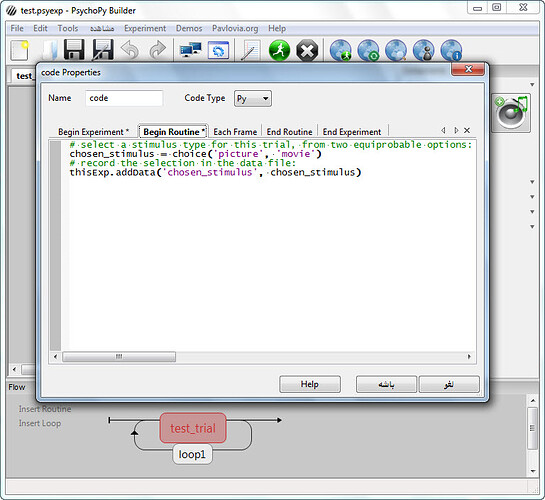Open the Demos menu
This screenshot has width=545, height=500.
point(189,28)
